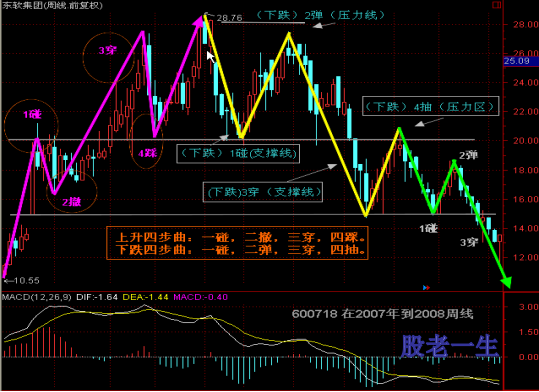Click the (下跌)3穿 (支撑线) annotation box
Viewport: 539px width, 392px height.
263,192
